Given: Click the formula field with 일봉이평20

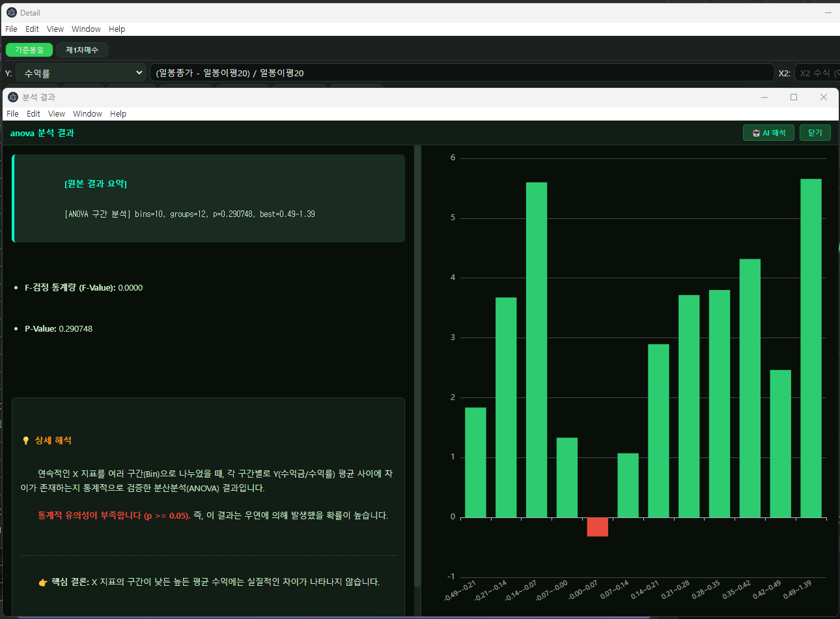Looking at the screenshot, I should 462,73.
